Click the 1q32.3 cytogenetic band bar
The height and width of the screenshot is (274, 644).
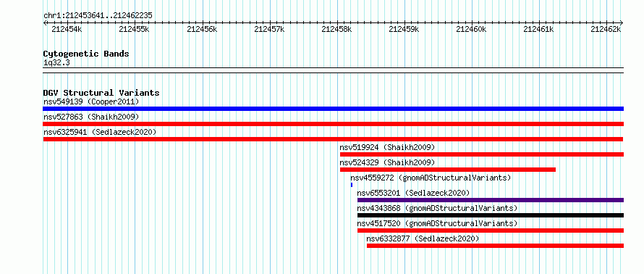coord(333,70)
